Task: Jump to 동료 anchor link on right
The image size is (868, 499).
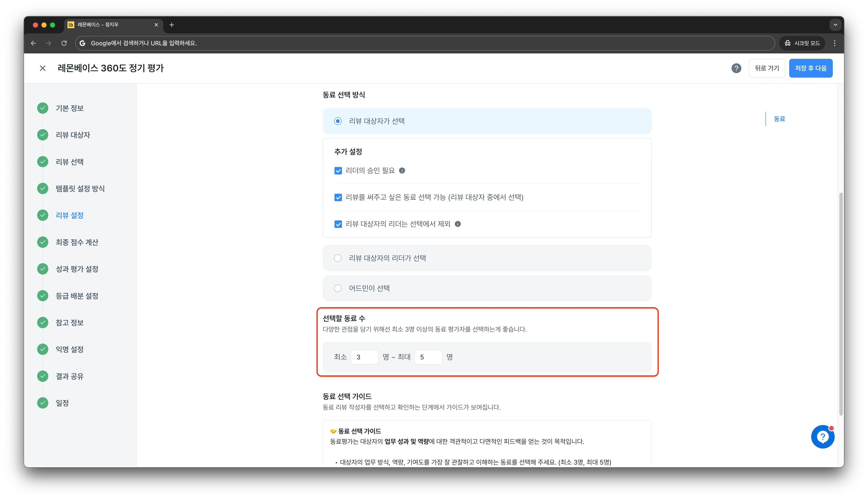Action: point(779,119)
